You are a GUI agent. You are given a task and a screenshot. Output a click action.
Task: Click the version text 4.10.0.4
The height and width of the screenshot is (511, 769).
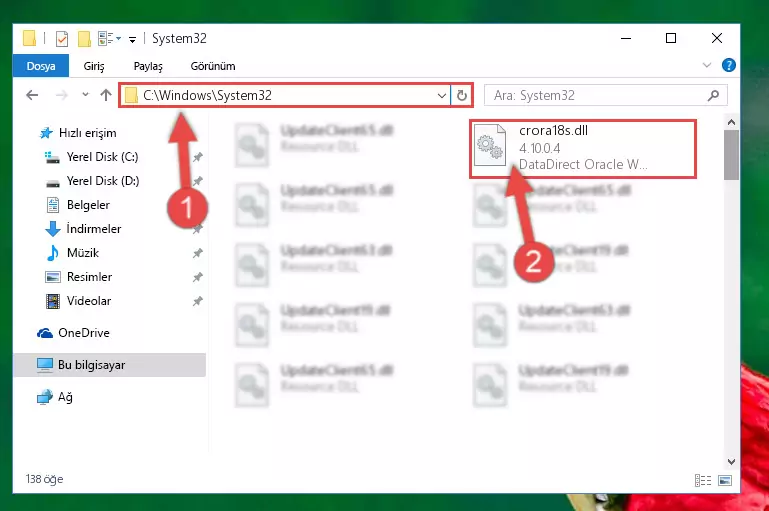539,148
